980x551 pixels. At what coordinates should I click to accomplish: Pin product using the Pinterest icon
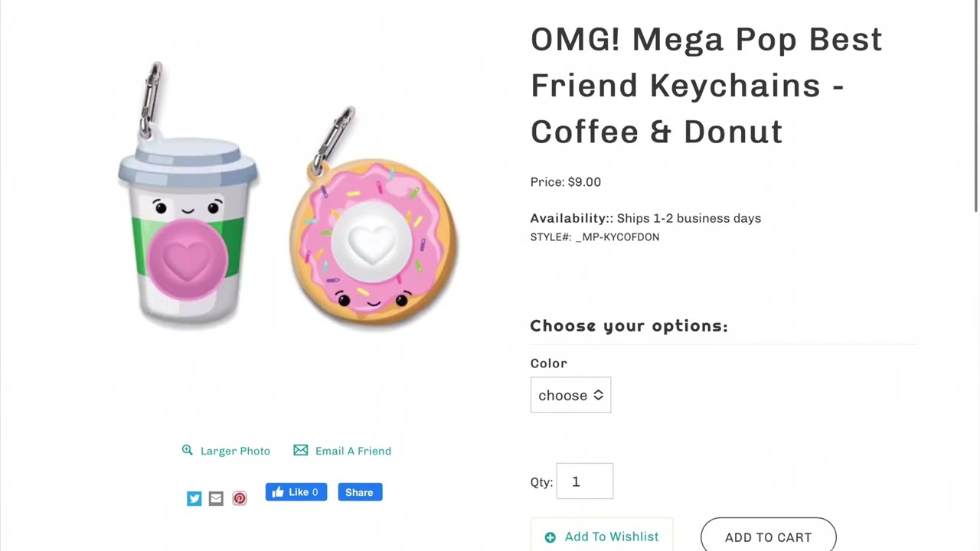click(240, 499)
